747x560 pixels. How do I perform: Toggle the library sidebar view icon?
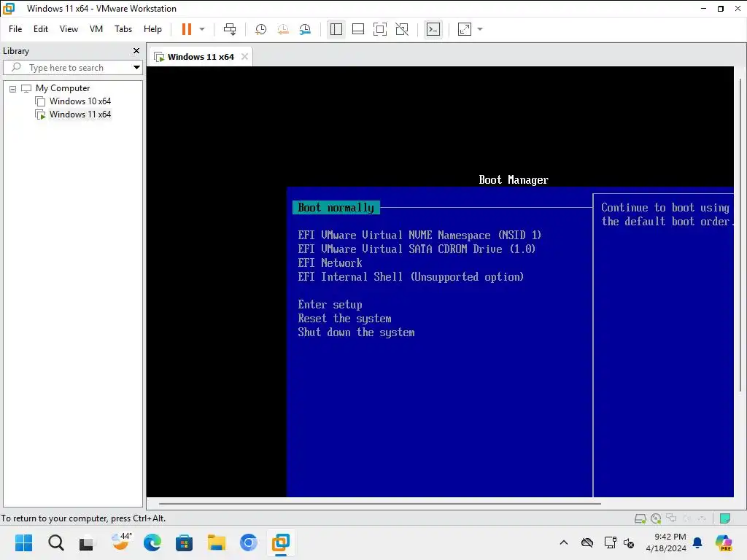coord(336,29)
